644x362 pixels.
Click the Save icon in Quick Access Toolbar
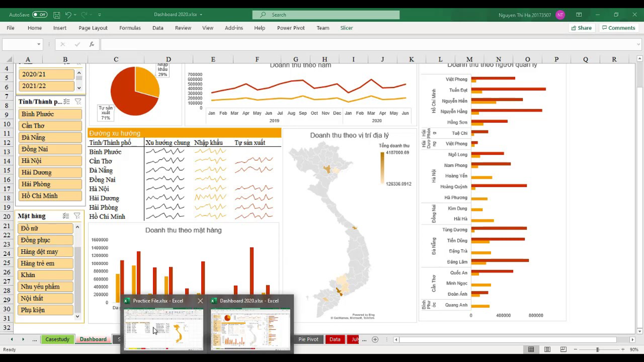pyautogui.click(x=56, y=15)
